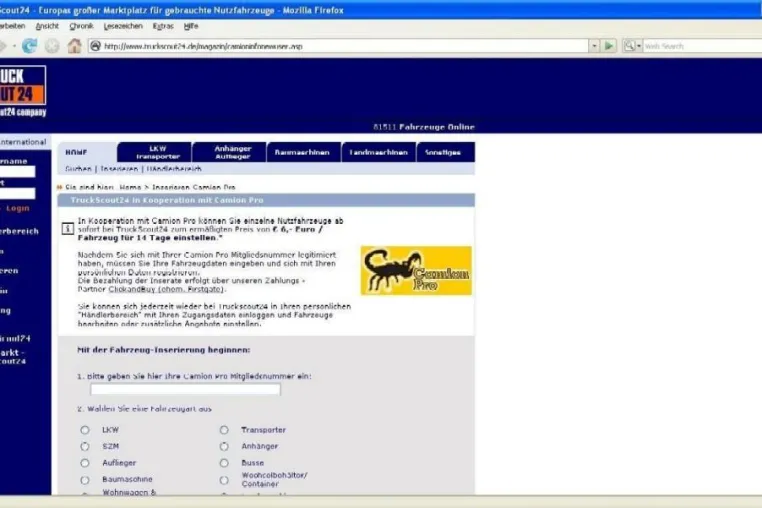The height and width of the screenshot is (508, 762).
Task: Click the Camion Pro Mitgliedsnummer input field
Action: click(185, 389)
